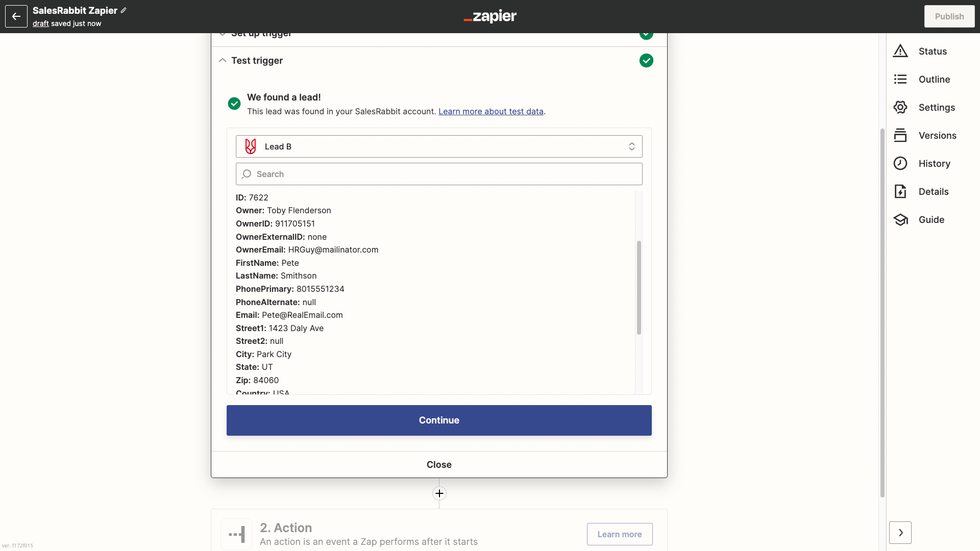Click the We found a lead! heading
Screen dimensions: 980x551
[284, 97]
